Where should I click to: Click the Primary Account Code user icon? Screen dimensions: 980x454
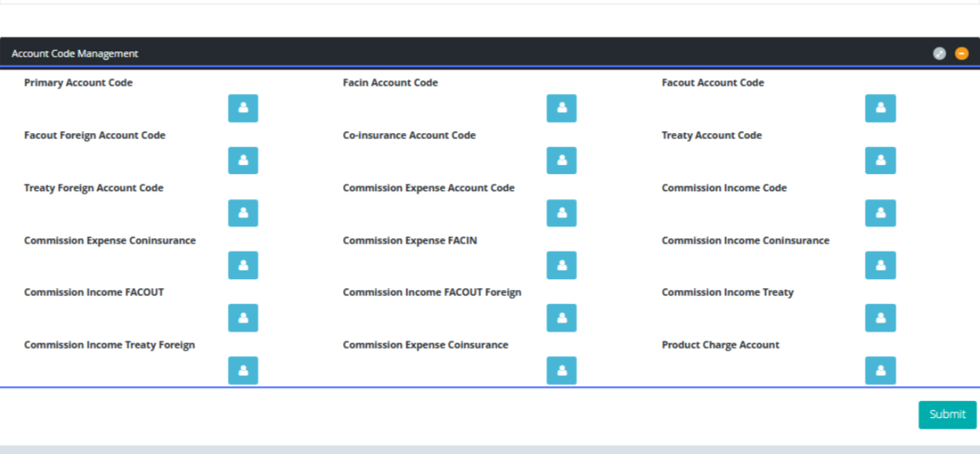point(243,108)
